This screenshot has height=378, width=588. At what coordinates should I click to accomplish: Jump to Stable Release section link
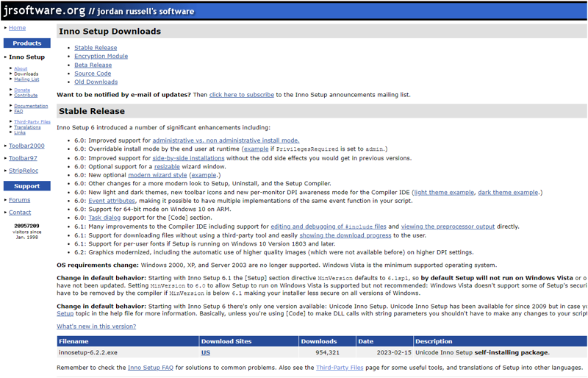click(x=96, y=48)
